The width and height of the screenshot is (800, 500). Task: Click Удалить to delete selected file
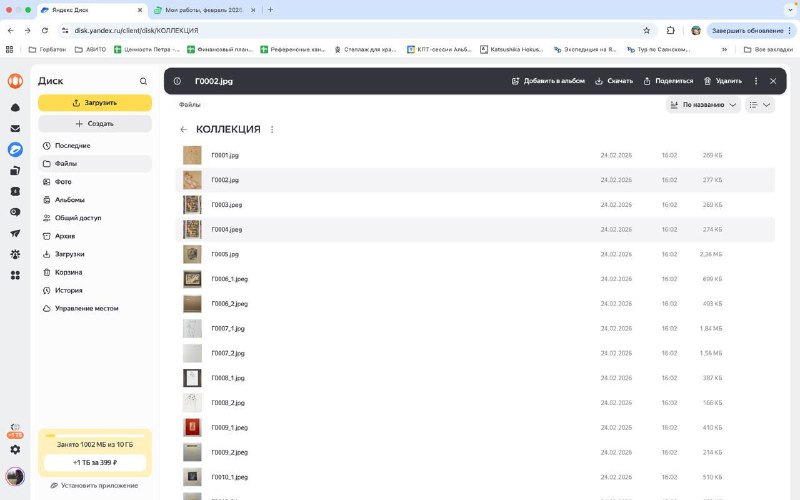723,81
